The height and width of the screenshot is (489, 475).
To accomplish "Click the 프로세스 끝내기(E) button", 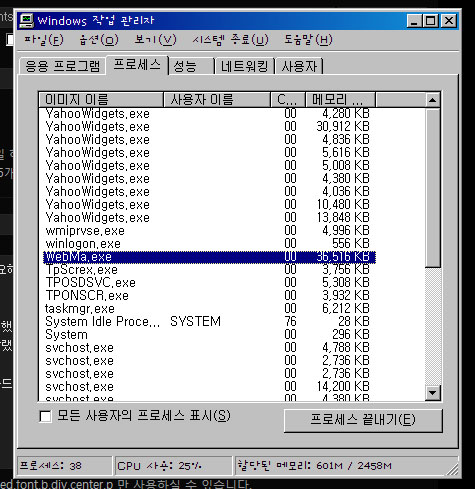I will click(363, 420).
